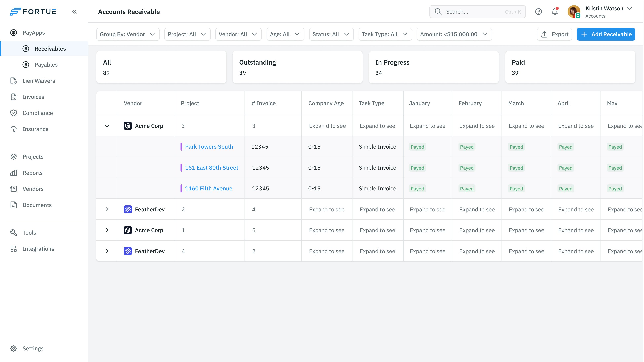The image size is (644, 362).
Task: Click the Add Receivable button
Action: [x=605, y=34]
